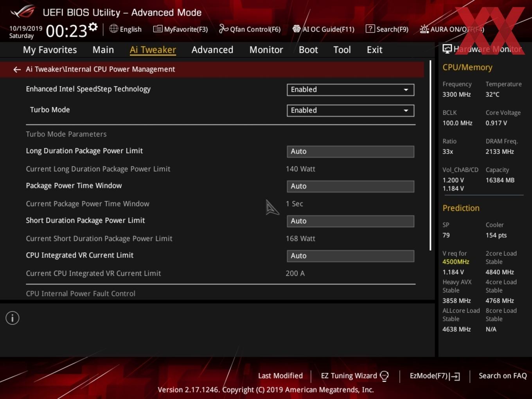Go to the Exit tab
Viewport: 532px width, 399px height.
point(374,50)
